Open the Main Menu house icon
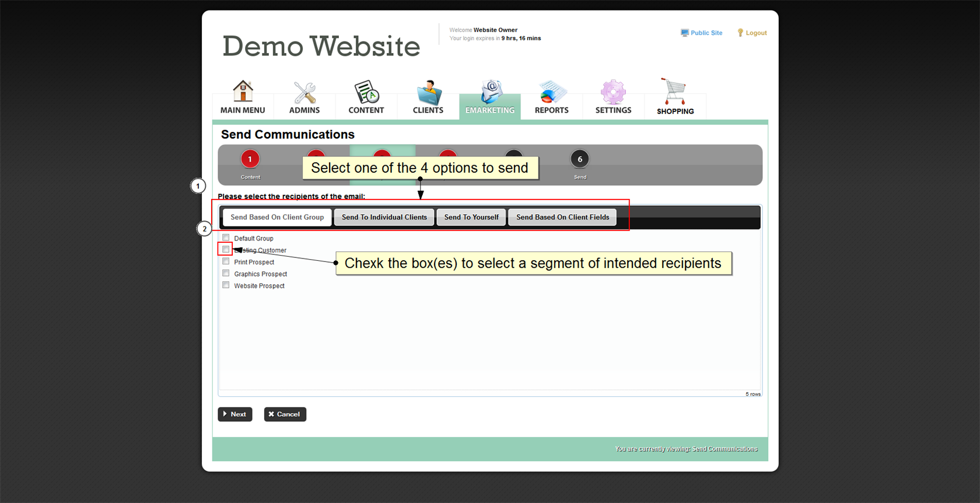Image resolution: width=980 pixels, height=503 pixels. (243, 92)
